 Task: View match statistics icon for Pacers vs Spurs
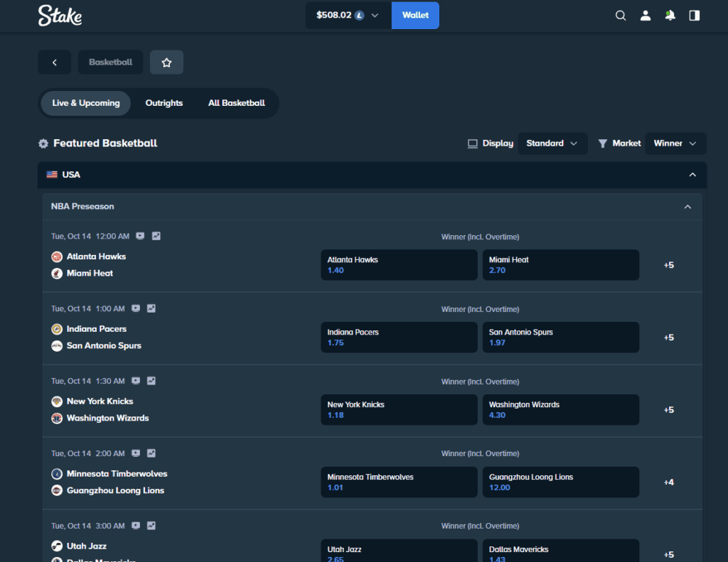click(x=151, y=308)
